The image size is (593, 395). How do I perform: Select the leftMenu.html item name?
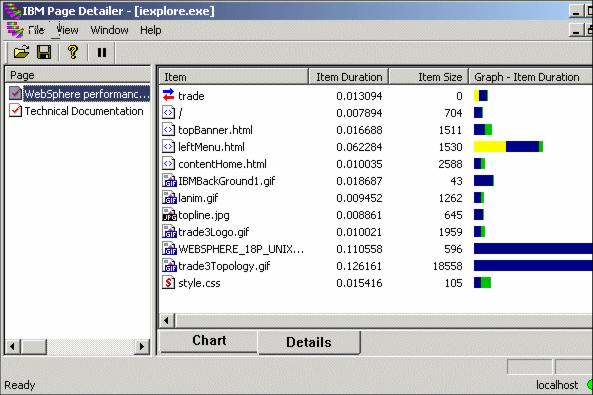(211, 147)
